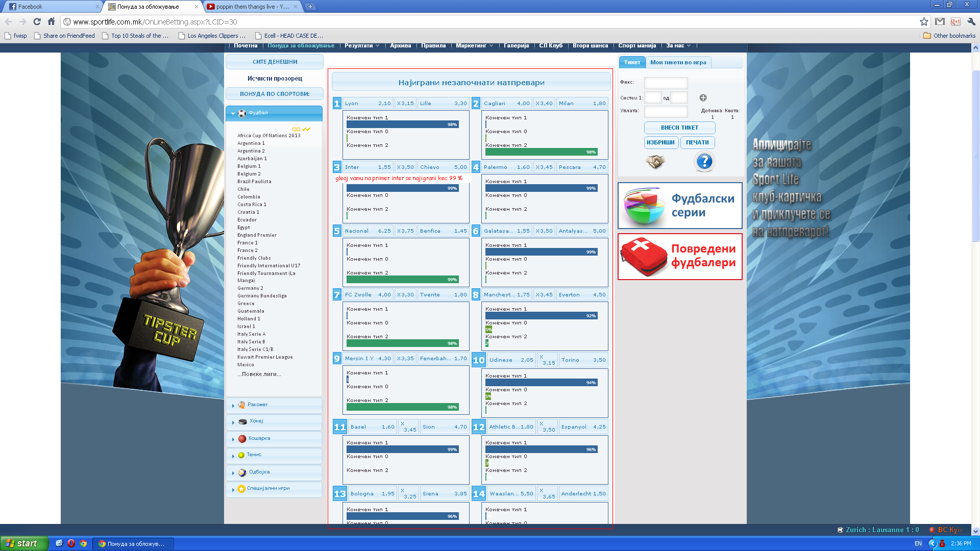The height and width of the screenshot is (551, 980).
Task: Click the СИТЕ ДЕНЕШНИ button
Action: pos(275,62)
